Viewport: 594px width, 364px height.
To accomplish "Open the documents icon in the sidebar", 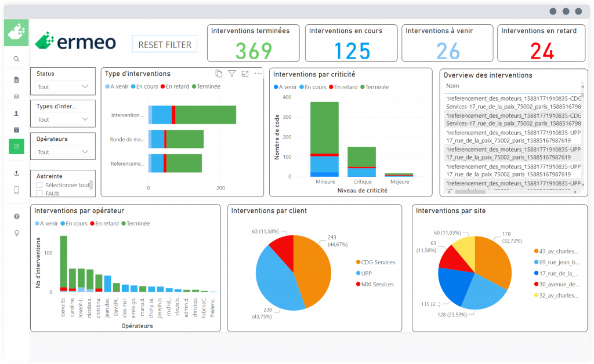I will (16, 79).
